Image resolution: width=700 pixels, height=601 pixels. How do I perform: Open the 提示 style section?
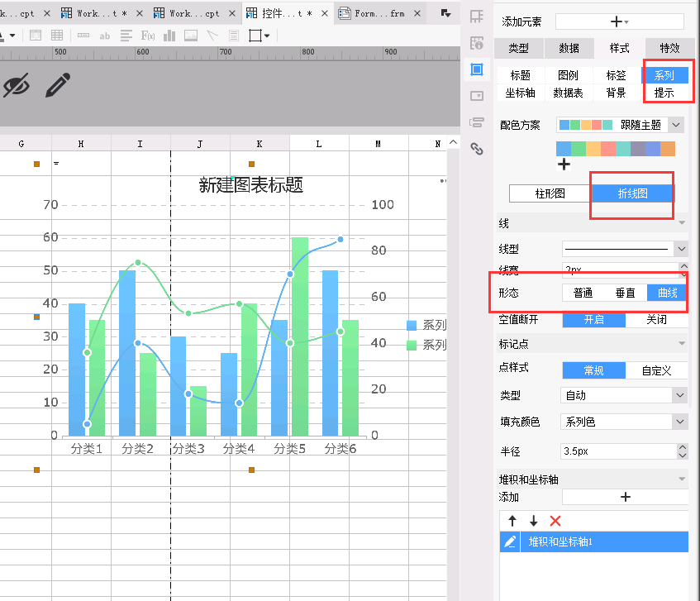pyautogui.click(x=664, y=93)
